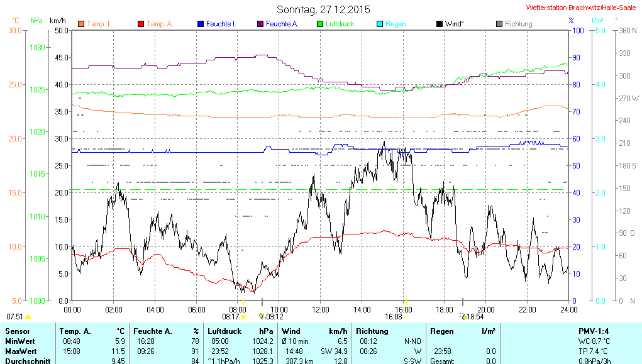Click the black Wind legend square
The width and height of the screenshot is (642, 364).
440,24
